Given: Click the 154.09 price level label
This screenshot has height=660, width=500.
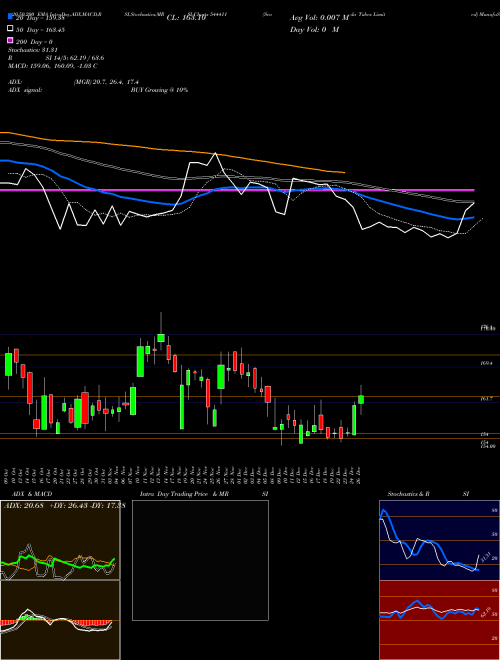Looking at the screenshot, I should pyautogui.click(x=487, y=445).
